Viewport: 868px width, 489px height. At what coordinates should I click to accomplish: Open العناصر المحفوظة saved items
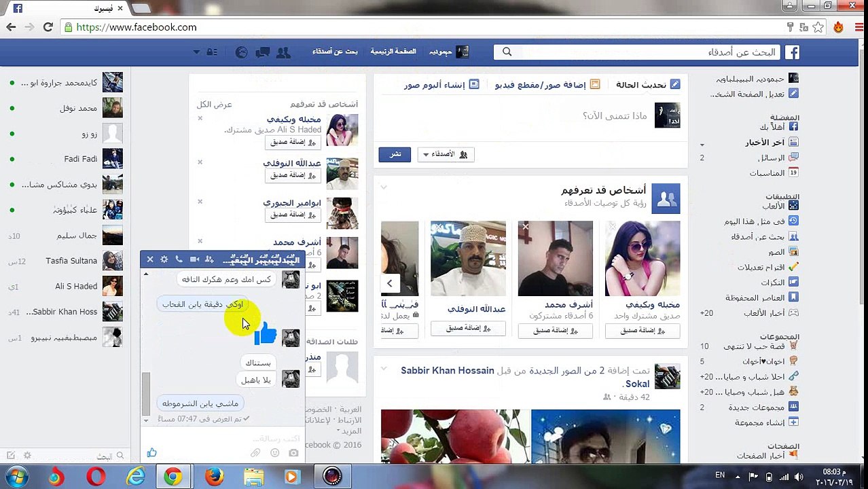pos(762,297)
